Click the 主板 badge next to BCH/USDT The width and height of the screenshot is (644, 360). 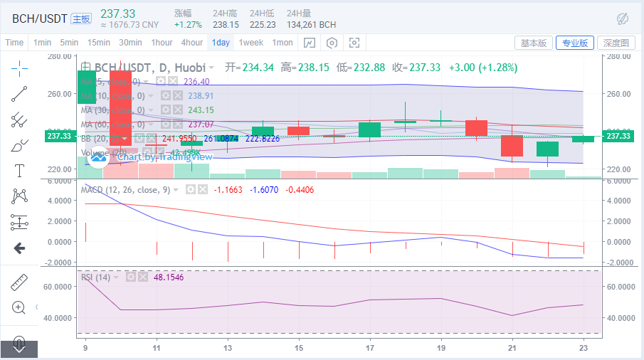[x=81, y=19]
